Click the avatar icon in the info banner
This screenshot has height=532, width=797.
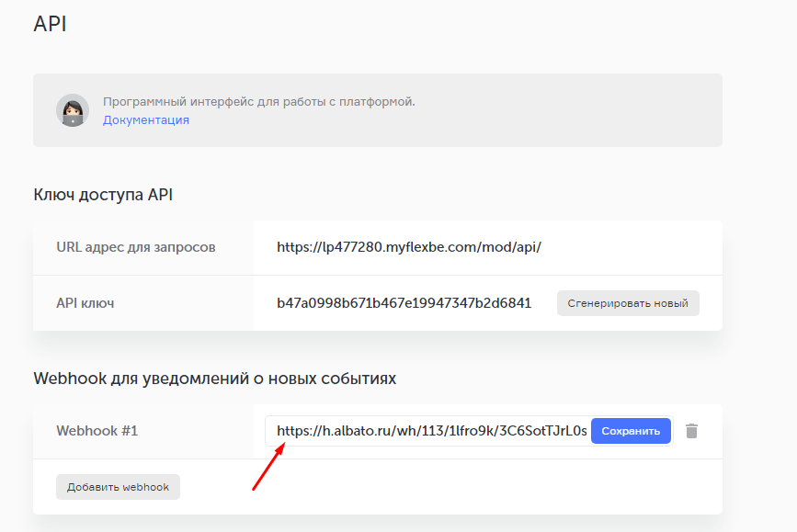tap(72, 110)
